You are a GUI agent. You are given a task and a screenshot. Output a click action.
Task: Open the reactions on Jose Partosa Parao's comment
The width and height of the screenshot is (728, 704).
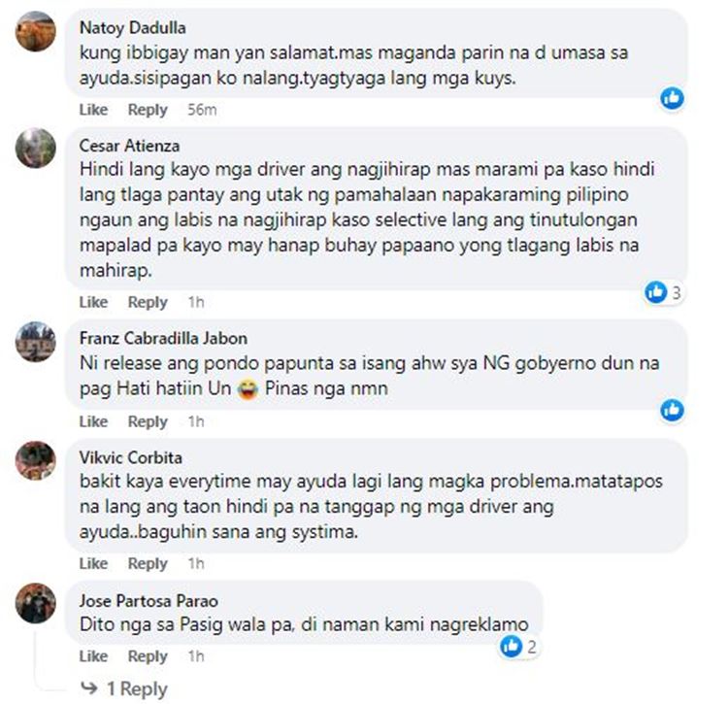(x=519, y=647)
